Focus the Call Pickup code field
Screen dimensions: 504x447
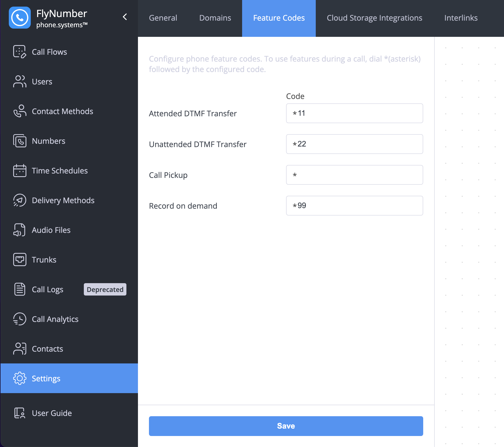click(355, 175)
